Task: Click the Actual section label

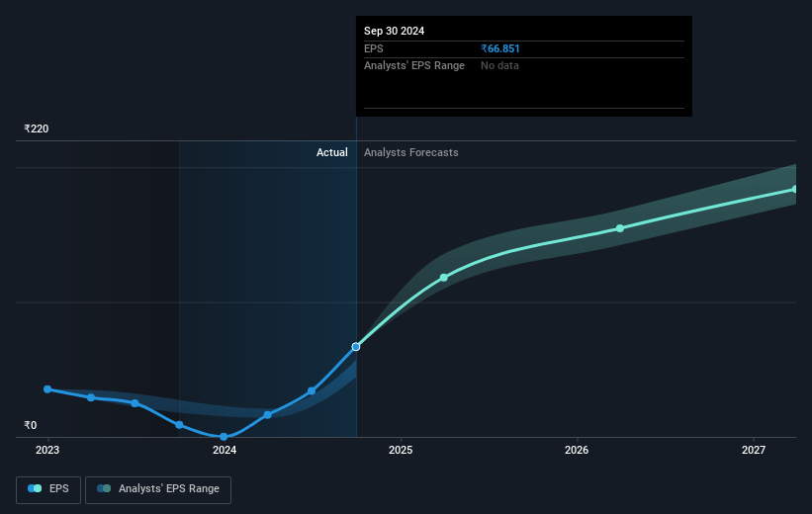Action: pos(332,152)
